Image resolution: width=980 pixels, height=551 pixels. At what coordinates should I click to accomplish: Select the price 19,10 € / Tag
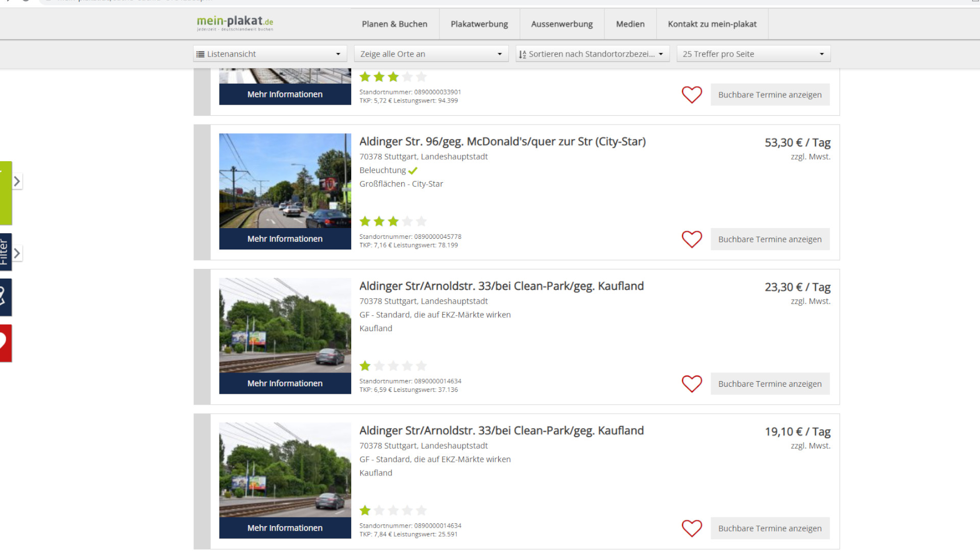coord(797,431)
